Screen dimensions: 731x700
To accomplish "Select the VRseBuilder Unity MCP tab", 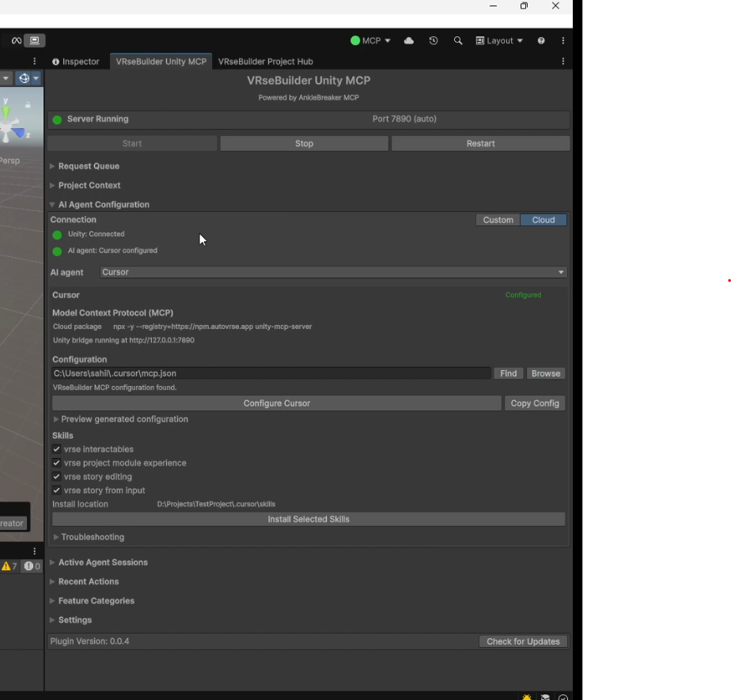I will 161,62.
